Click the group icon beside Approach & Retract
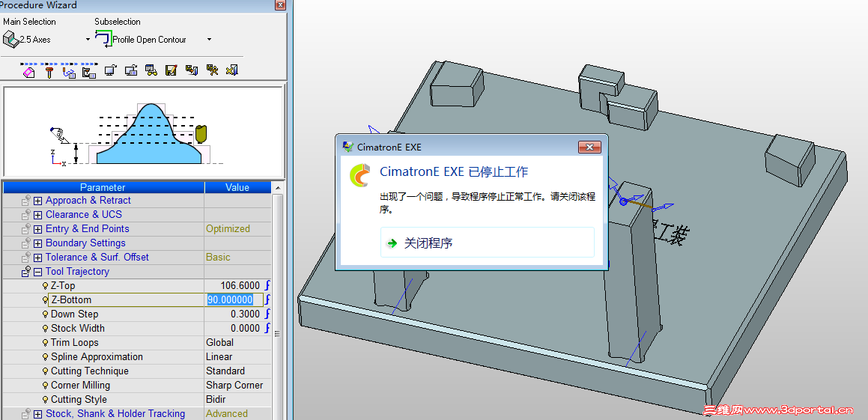The image size is (868, 420). [25, 201]
